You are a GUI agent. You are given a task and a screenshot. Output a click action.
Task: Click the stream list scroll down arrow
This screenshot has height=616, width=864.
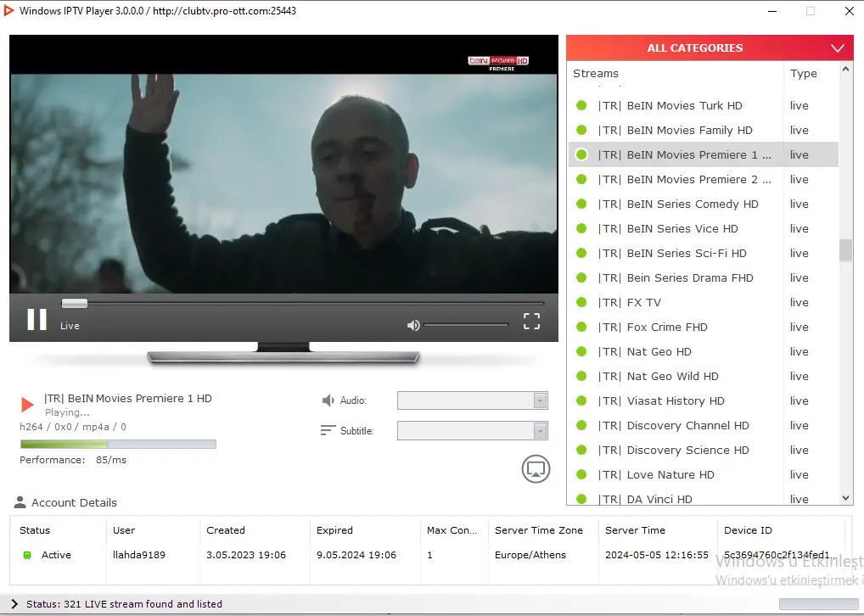click(x=846, y=498)
